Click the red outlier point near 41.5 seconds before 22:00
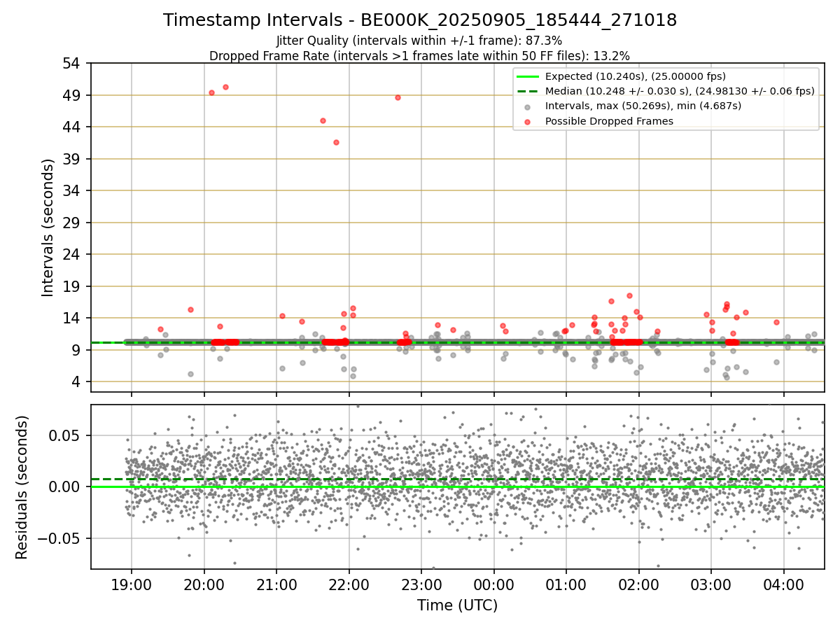Viewport: 840px width, 630px height. coord(336,142)
